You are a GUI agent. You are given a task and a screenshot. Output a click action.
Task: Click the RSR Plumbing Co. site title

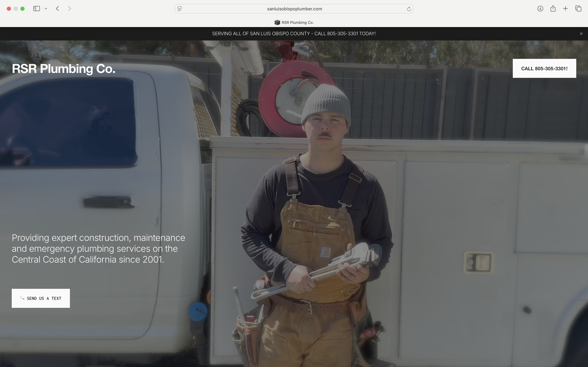[64, 69]
